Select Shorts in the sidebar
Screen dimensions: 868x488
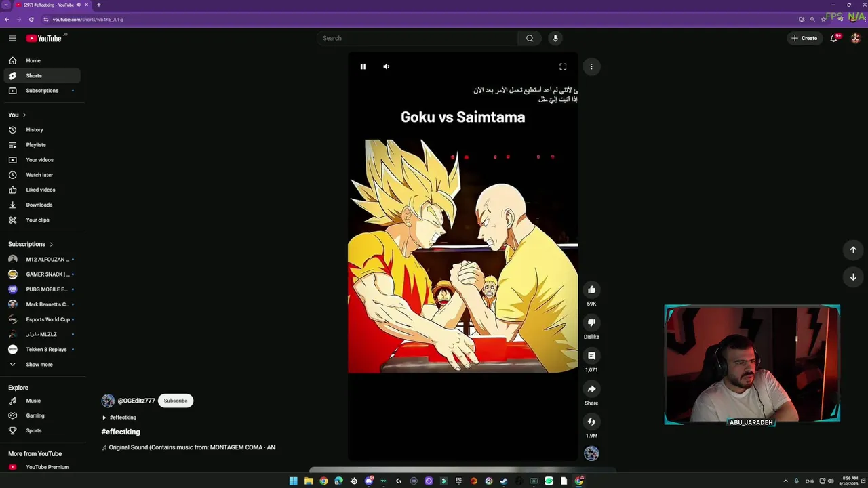coord(42,76)
